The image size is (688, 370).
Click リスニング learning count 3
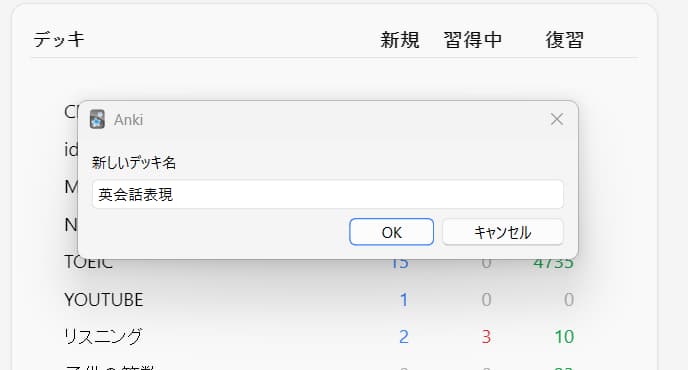click(x=486, y=337)
